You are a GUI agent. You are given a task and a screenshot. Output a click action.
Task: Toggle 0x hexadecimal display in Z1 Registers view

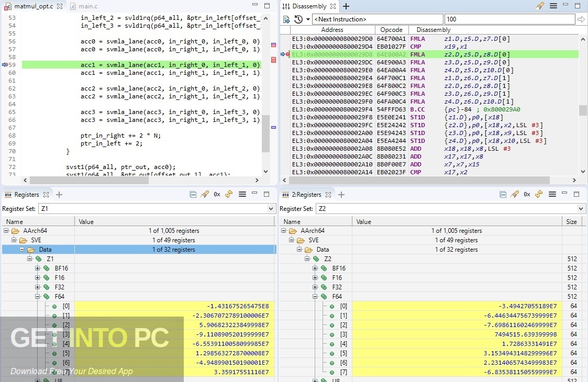point(217,194)
